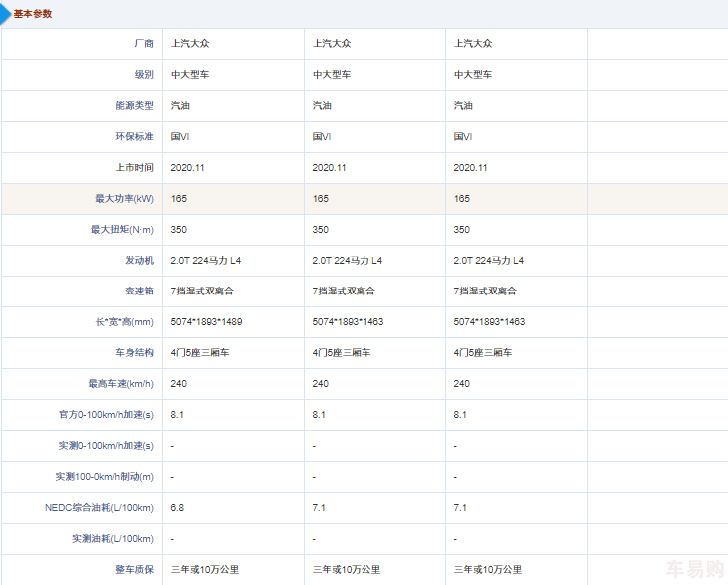The height and width of the screenshot is (585, 728).
Task: Click 上汽大众 in the second vehicle column
Action: pyautogui.click(x=332, y=44)
